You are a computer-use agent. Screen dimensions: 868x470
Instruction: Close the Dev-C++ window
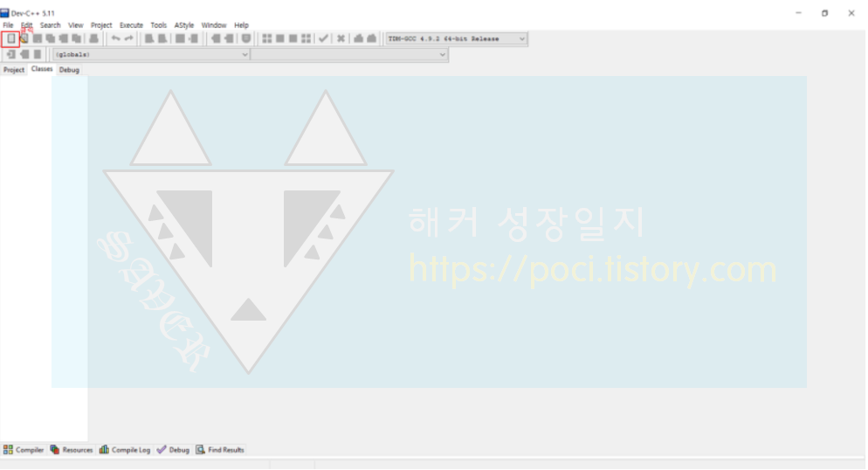(851, 13)
